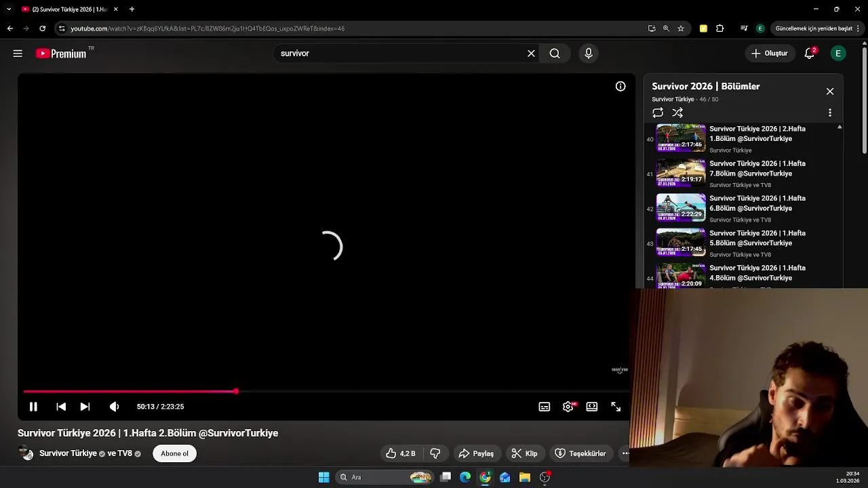Viewport: 868px width, 488px height.
Task: Click the browser address bar URL
Action: [x=208, y=28]
